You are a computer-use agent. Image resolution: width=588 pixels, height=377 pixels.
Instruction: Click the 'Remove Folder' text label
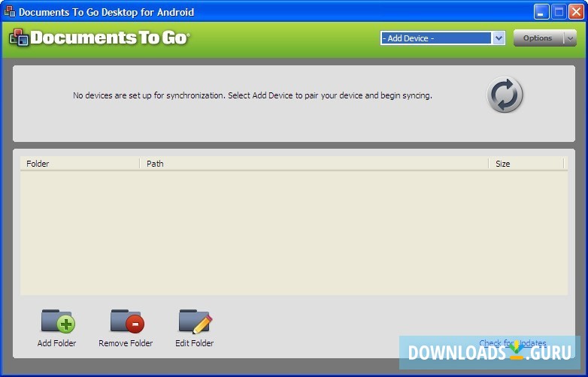click(x=126, y=343)
